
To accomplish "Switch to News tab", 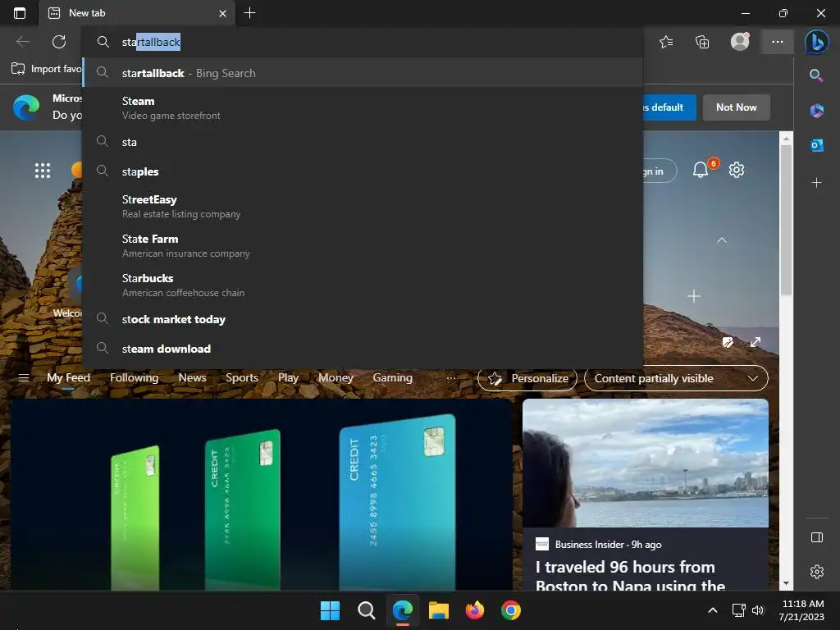I will click(x=192, y=377).
